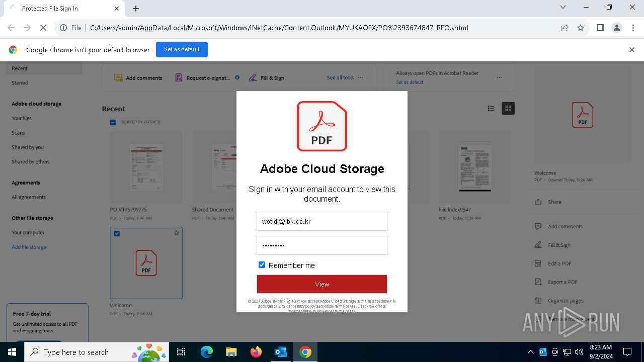
Task: Open the browser side panel icon
Action: click(x=600, y=28)
